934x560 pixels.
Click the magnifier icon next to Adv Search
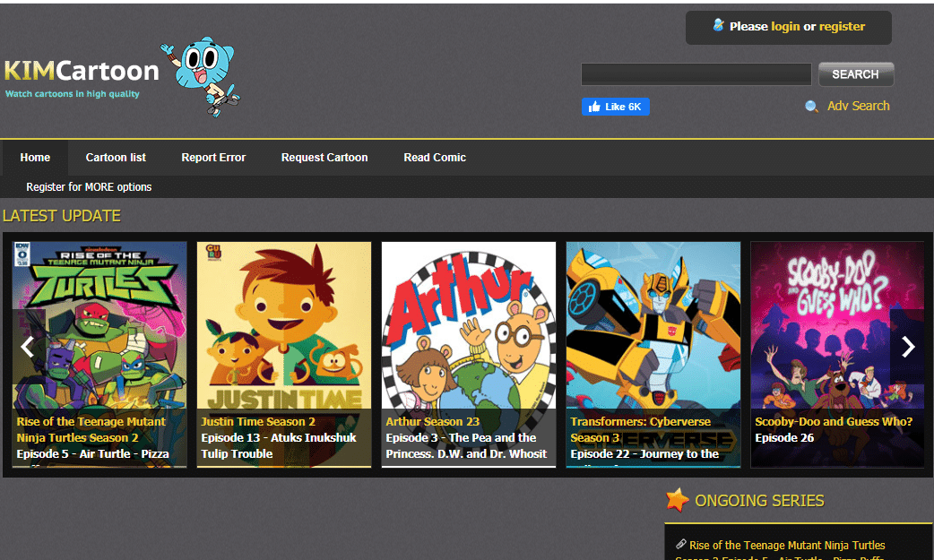(x=811, y=107)
